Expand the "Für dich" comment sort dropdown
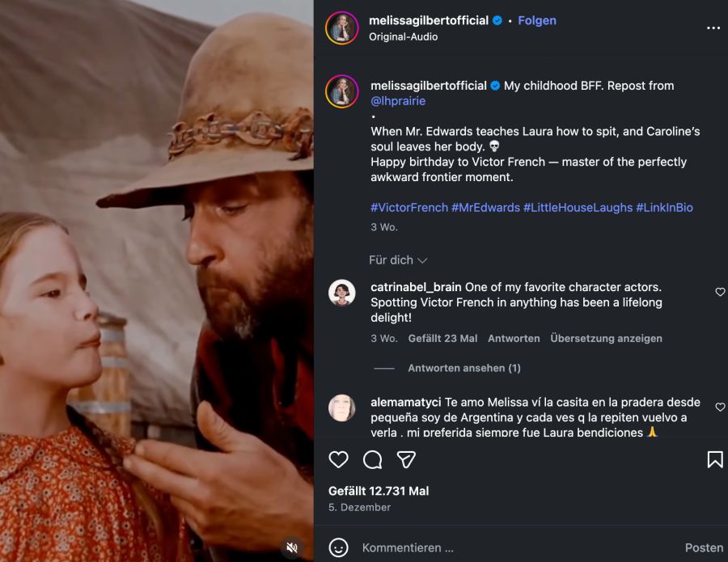Image resolution: width=728 pixels, height=562 pixels. [398, 260]
